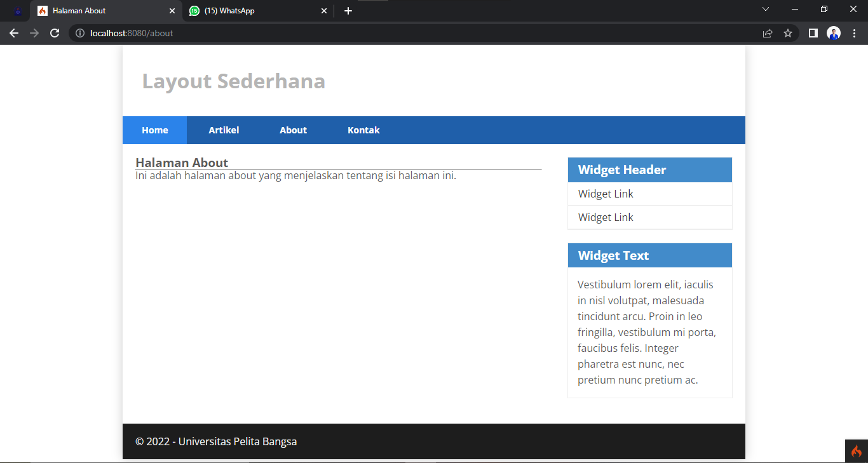The height and width of the screenshot is (463, 868).
Task: Select the Halaman About tab
Action: click(x=102, y=11)
